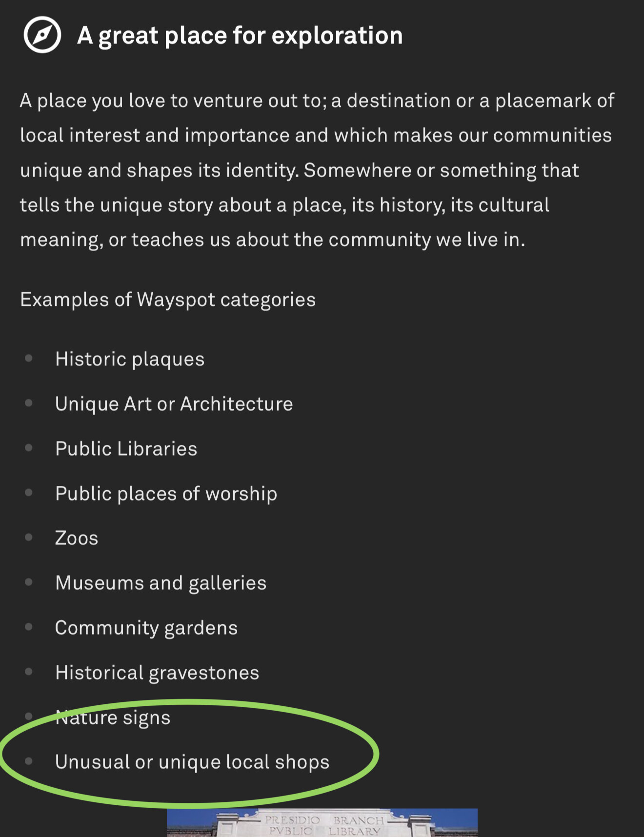Image resolution: width=644 pixels, height=837 pixels.
Task: Click the bullet beside 'Historic plaques'
Action: pos(29,359)
